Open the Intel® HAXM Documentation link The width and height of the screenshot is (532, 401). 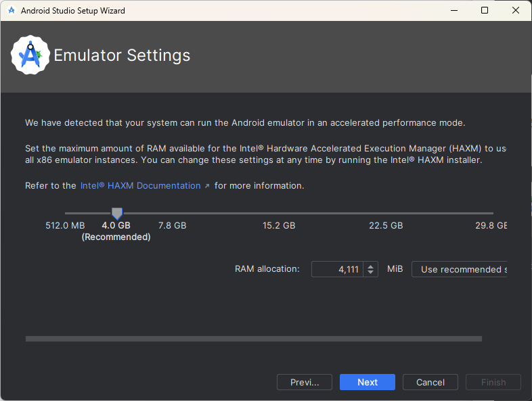(141, 186)
